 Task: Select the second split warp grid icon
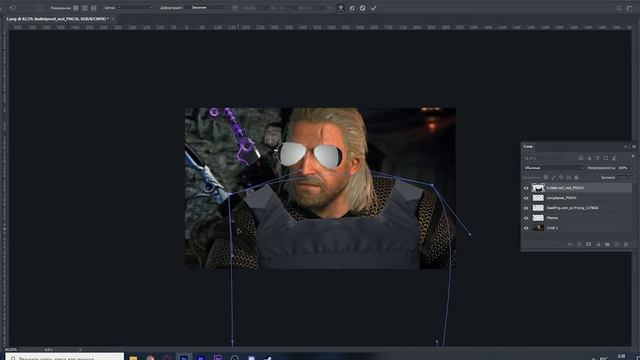[x=85, y=8]
